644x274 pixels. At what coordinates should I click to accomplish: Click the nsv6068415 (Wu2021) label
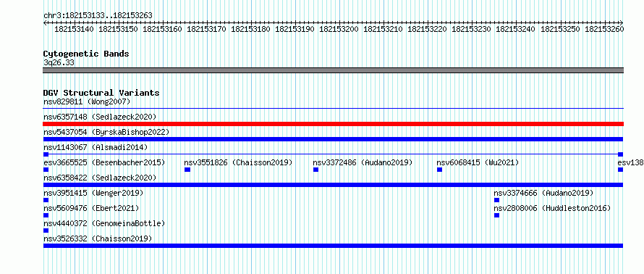point(478,162)
